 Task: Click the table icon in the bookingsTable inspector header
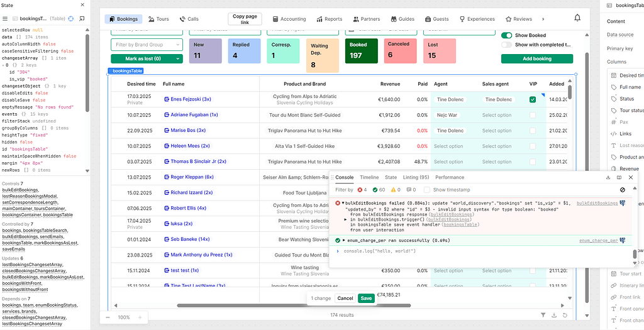(x=609, y=6)
